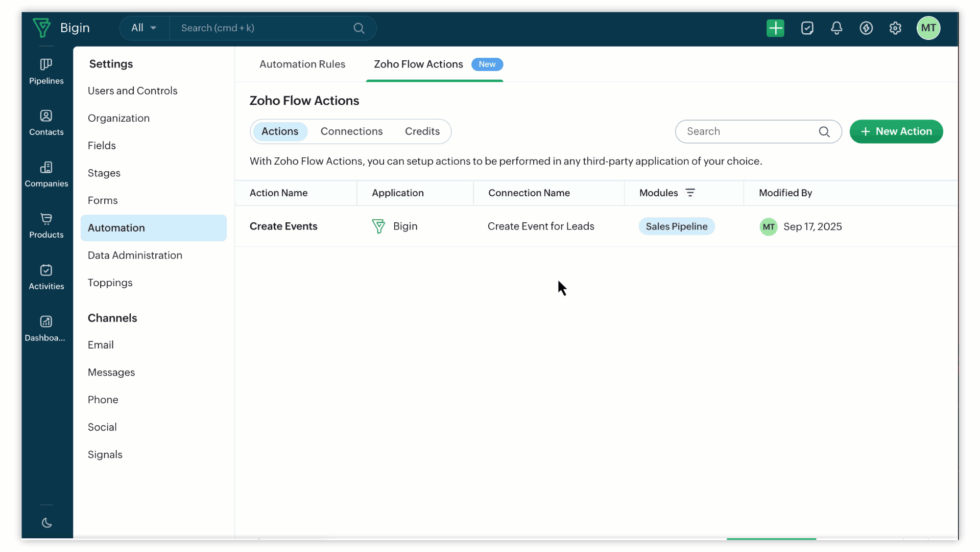The image size is (980, 552).
Task: Click the notifications bell icon
Action: (836, 28)
